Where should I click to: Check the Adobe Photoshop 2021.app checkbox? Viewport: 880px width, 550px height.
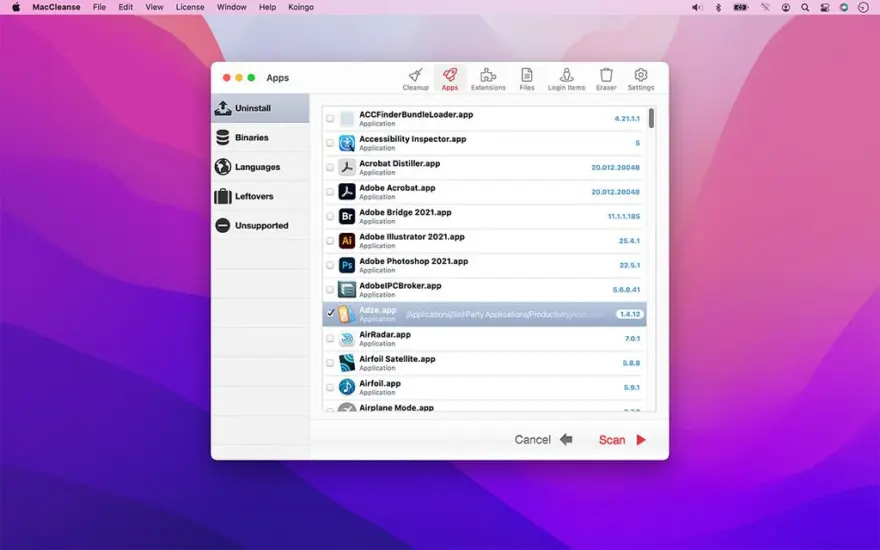(x=330, y=265)
